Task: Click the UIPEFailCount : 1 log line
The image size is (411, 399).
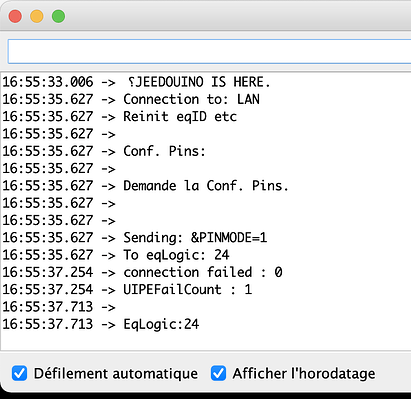Action: [x=127, y=290]
